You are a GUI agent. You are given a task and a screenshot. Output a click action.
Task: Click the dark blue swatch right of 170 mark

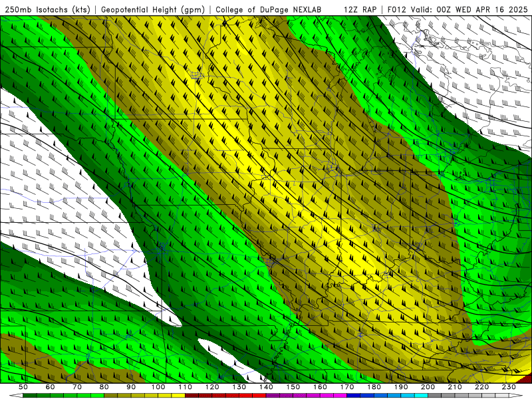coord(354,395)
